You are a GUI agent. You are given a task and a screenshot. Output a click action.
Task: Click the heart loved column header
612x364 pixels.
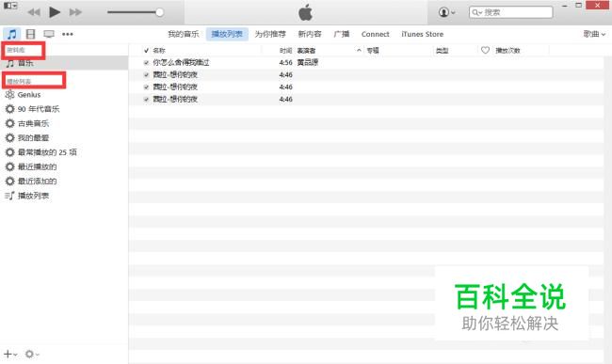485,50
